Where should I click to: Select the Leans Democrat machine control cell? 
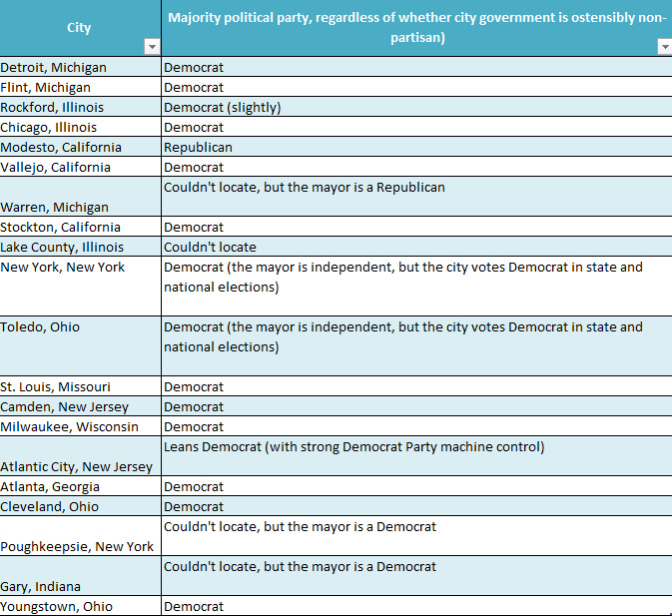pos(417,456)
